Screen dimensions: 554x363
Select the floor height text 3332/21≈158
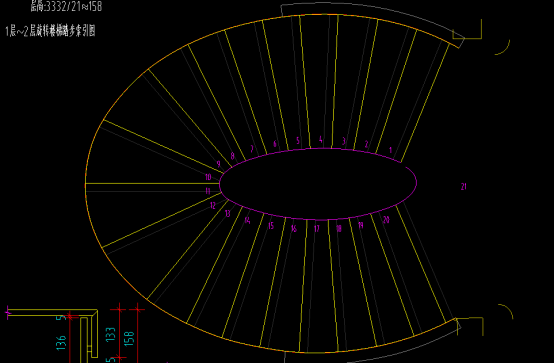pyautogui.click(x=66, y=6)
